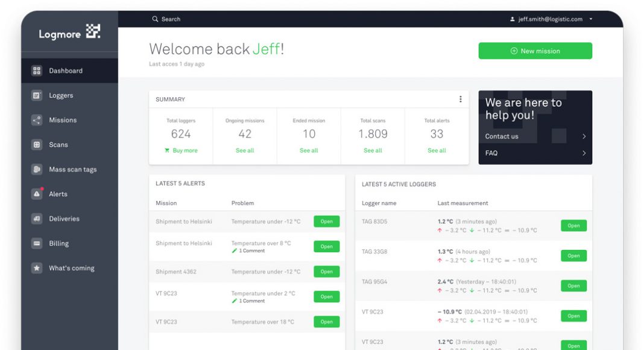Viewport: 644px width, 350px height.
Task: Click the Billing card icon
Action: (x=37, y=243)
